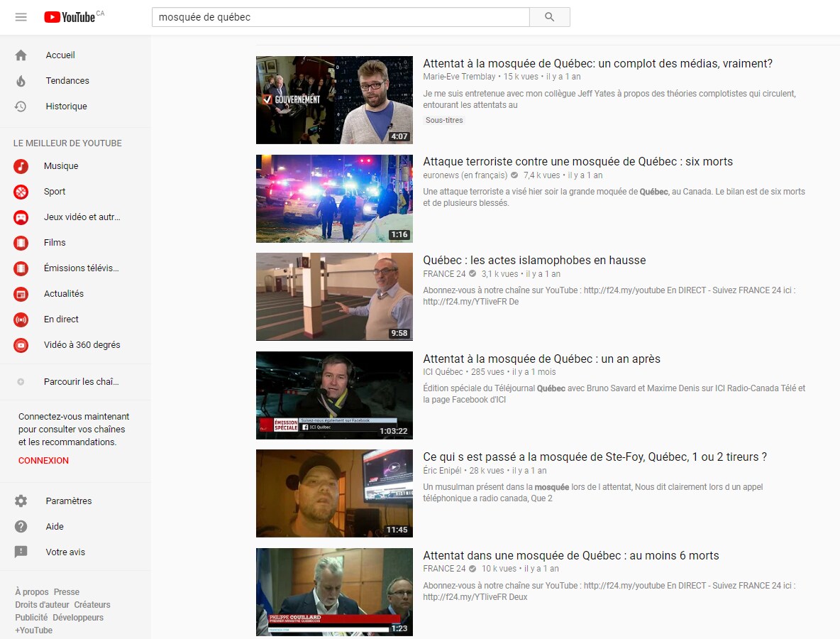Open the euronews channel link
840x639 pixels.
tap(465, 175)
